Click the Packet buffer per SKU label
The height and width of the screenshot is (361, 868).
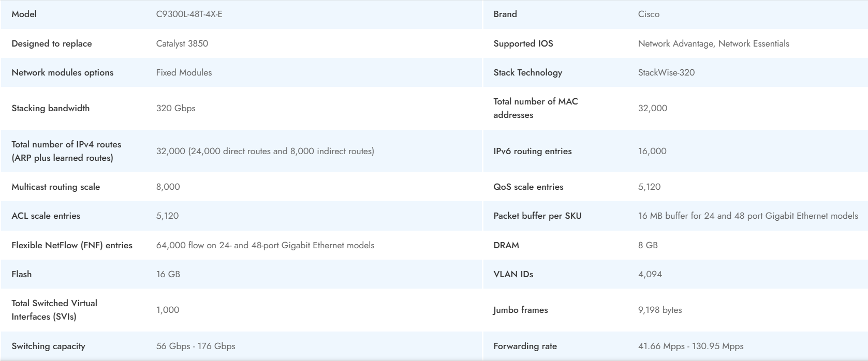(x=537, y=216)
